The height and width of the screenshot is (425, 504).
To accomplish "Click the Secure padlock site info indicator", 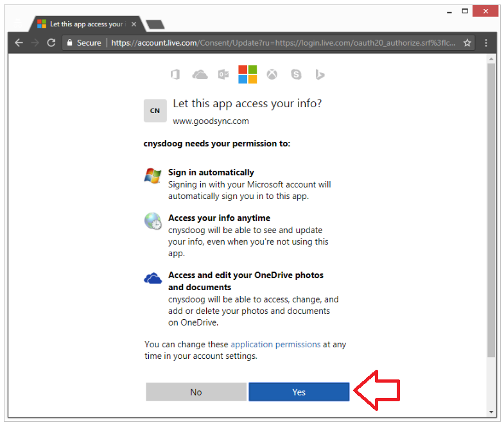I will coord(83,43).
